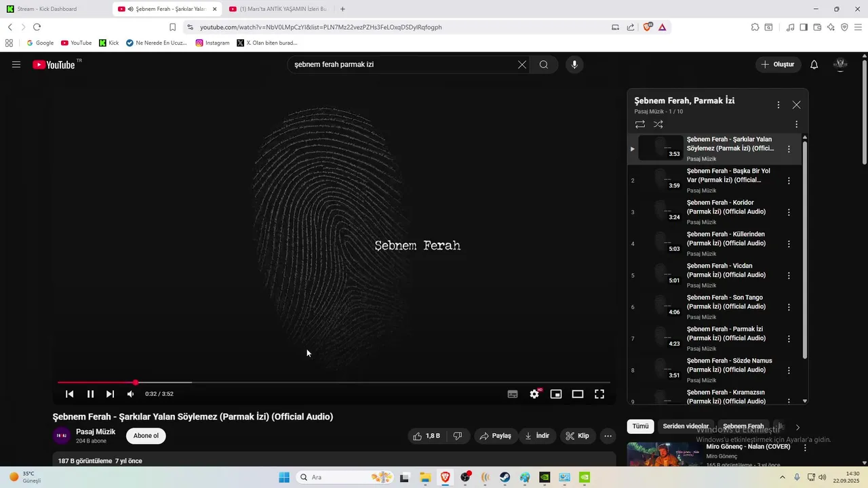
Task: Open Brave Shields lion icon
Action: 648,27
